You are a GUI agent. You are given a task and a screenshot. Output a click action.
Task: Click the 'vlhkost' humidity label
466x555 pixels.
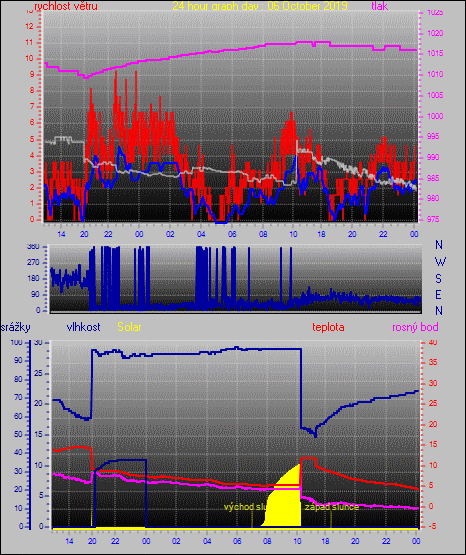coord(83,327)
